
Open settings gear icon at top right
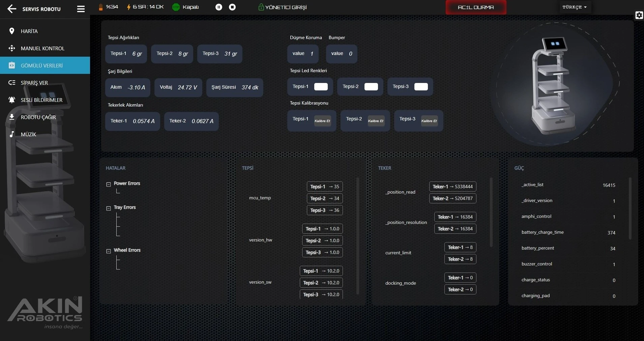tap(639, 15)
